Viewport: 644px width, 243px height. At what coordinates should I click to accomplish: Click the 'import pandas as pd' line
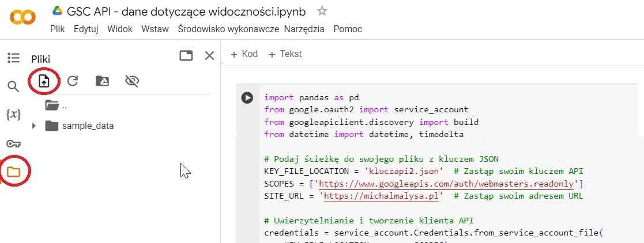coord(312,98)
